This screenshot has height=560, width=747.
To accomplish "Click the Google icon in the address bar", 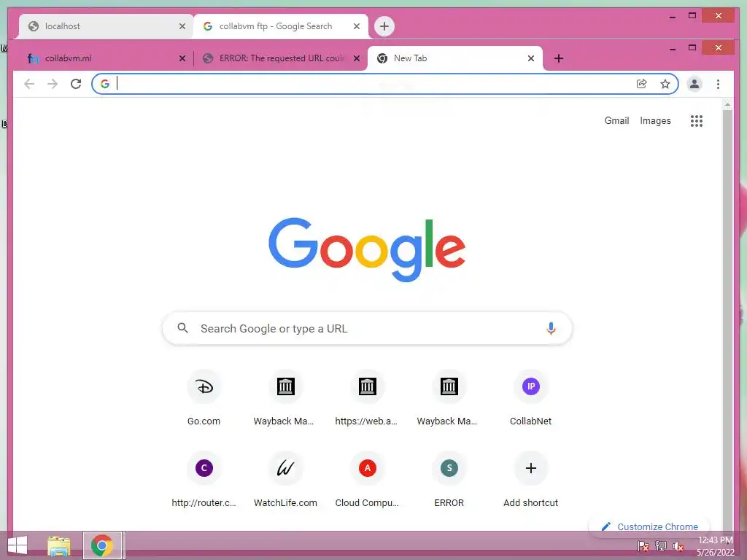I will click(105, 84).
